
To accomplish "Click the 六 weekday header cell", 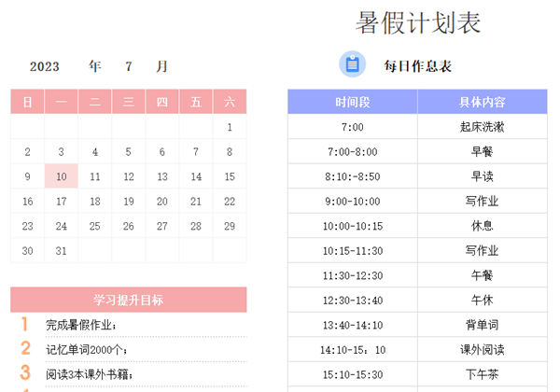I will pyautogui.click(x=230, y=102).
